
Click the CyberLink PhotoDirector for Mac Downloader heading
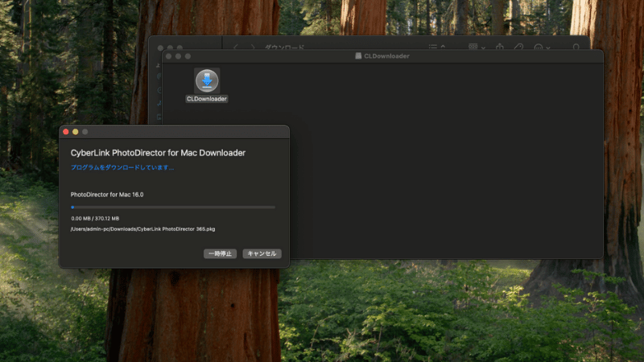point(158,153)
